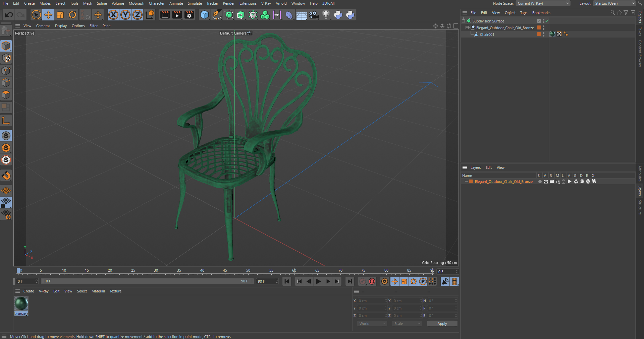Viewport: 644px width, 339px height.
Task: Open Layout dropdown Startup (User)
Action: point(614,3)
